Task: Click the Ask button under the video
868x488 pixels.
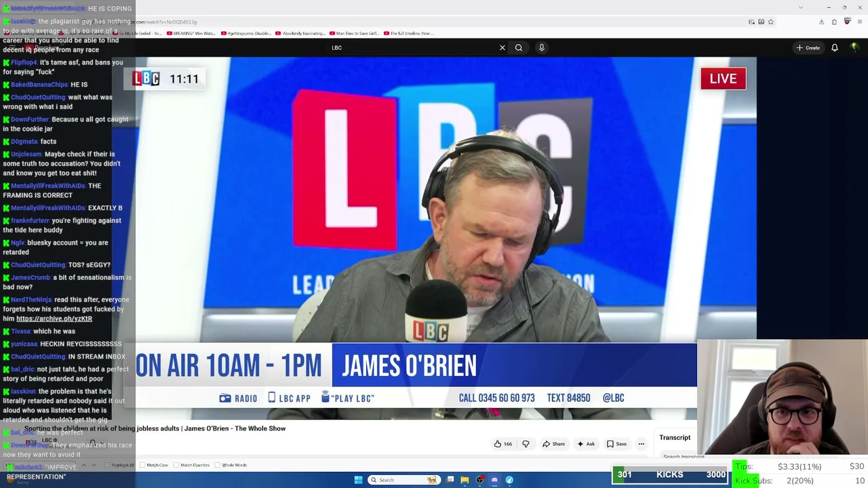Action: point(586,444)
